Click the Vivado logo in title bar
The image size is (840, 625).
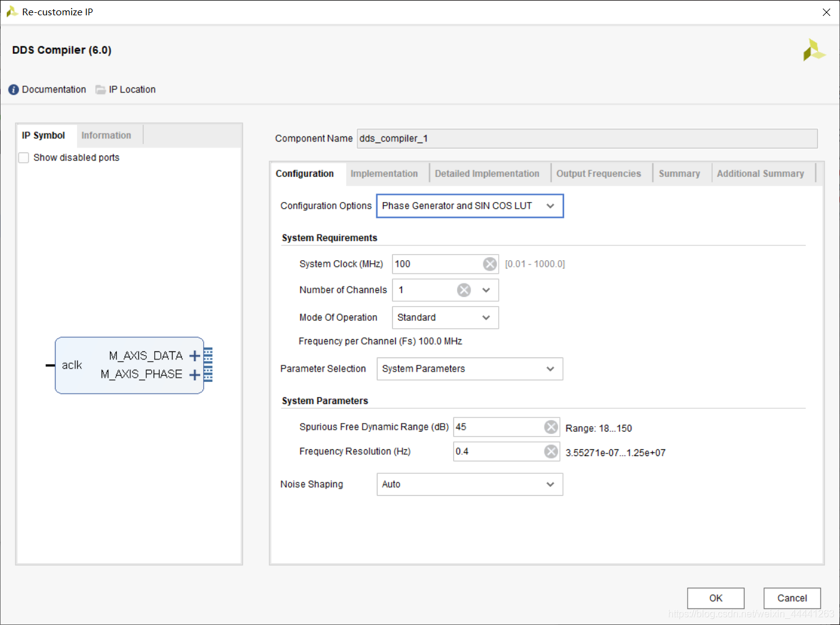12,12
